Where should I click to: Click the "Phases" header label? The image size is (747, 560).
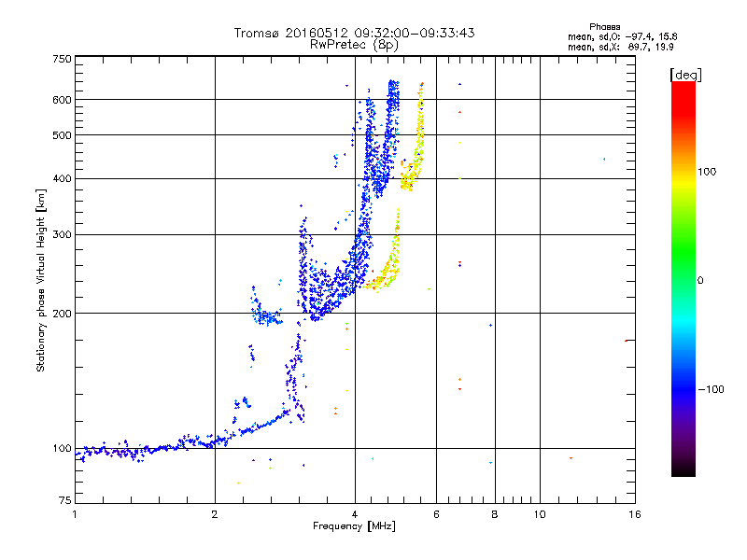(604, 27)
